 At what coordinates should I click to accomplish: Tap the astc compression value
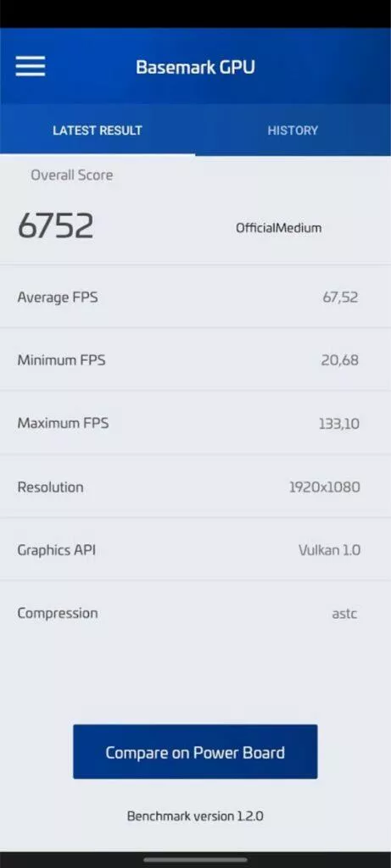(x=344, y=614)
